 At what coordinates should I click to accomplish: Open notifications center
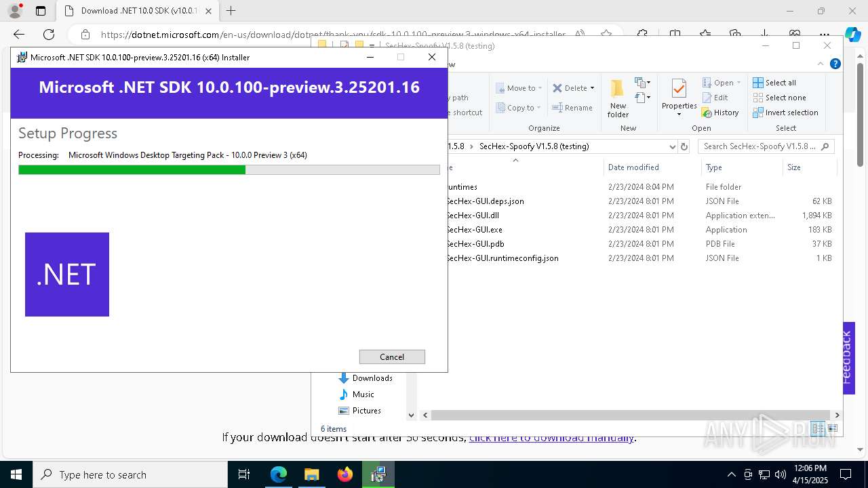(x=846, y=474)
